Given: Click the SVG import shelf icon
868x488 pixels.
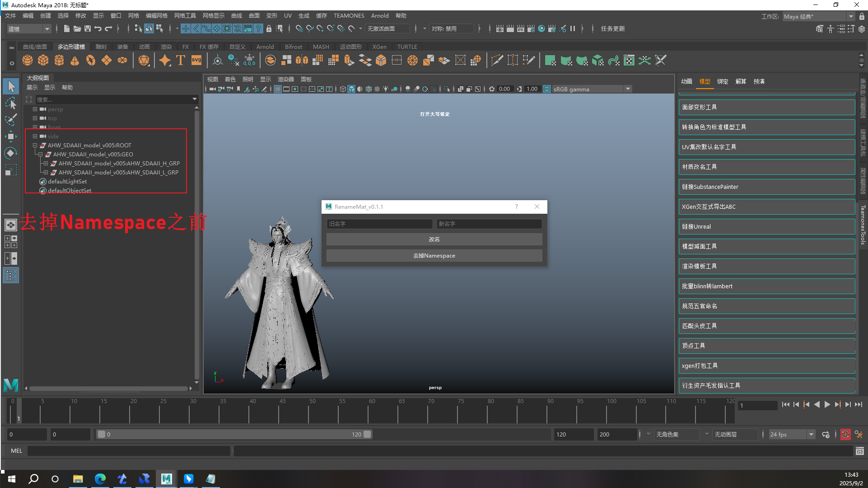Looking at the screenshot, I should (x=196, y=60).
